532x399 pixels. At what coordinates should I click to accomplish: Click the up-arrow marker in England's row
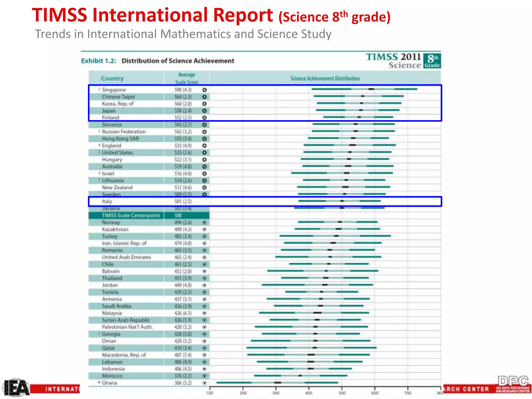click(x=204, y=146)
